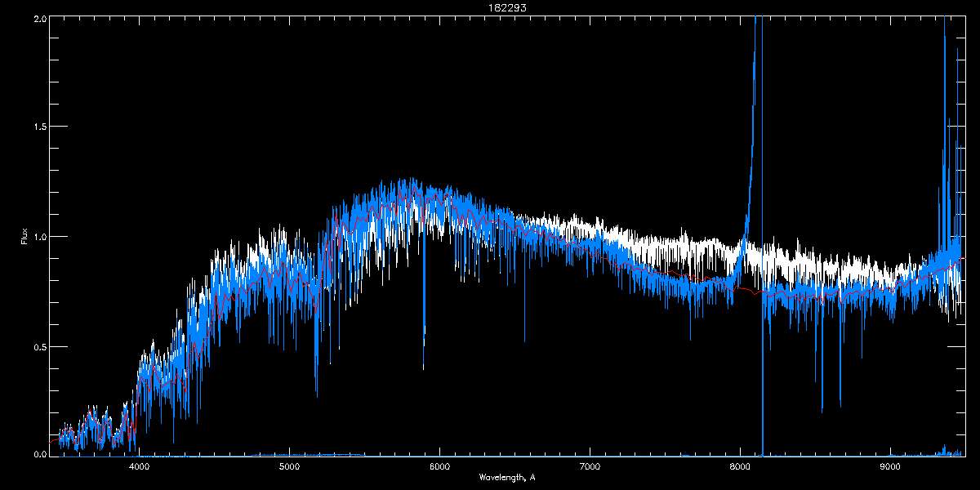Click the 0.5 y-axis tick label

point(38,346)
